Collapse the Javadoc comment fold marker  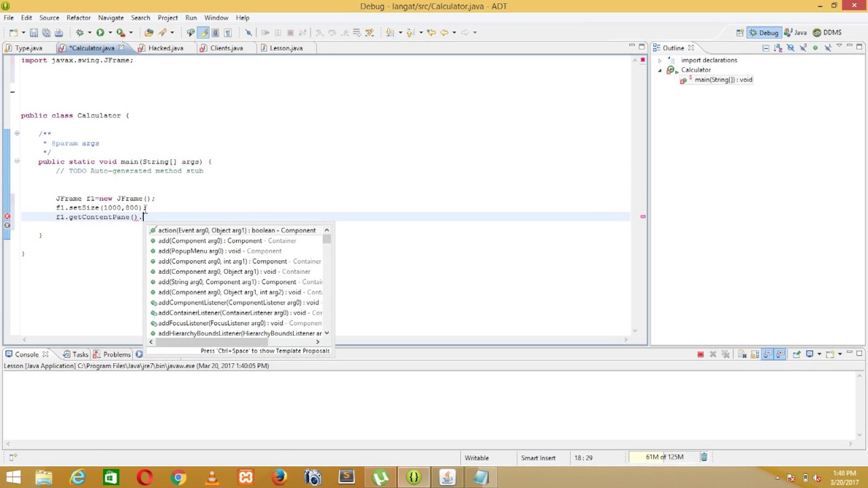17,134
